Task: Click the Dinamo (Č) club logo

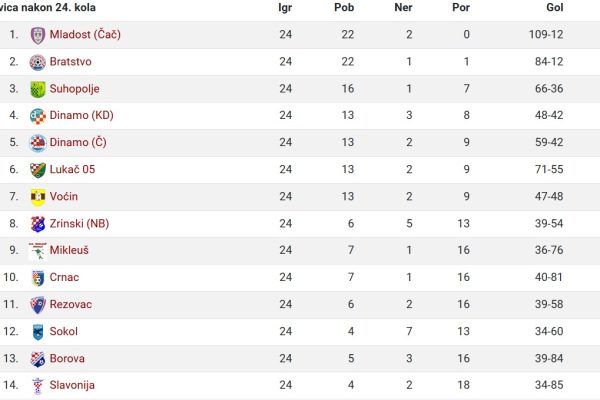Action: point(38,143)
